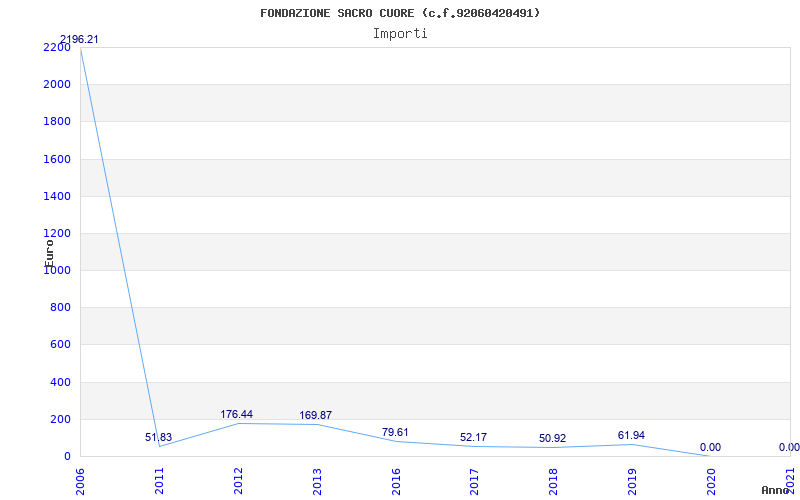Select the 2021 year tick label

coord(790,479)
